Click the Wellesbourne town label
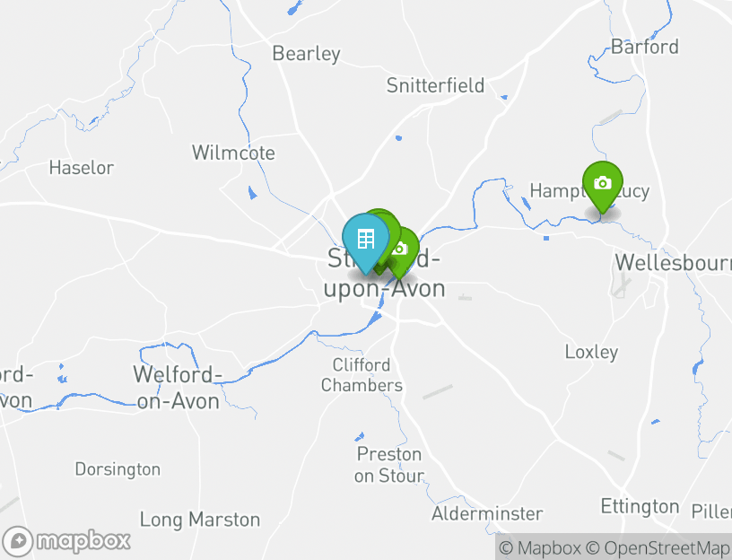The image size is (732, 560). coord(673,262)
